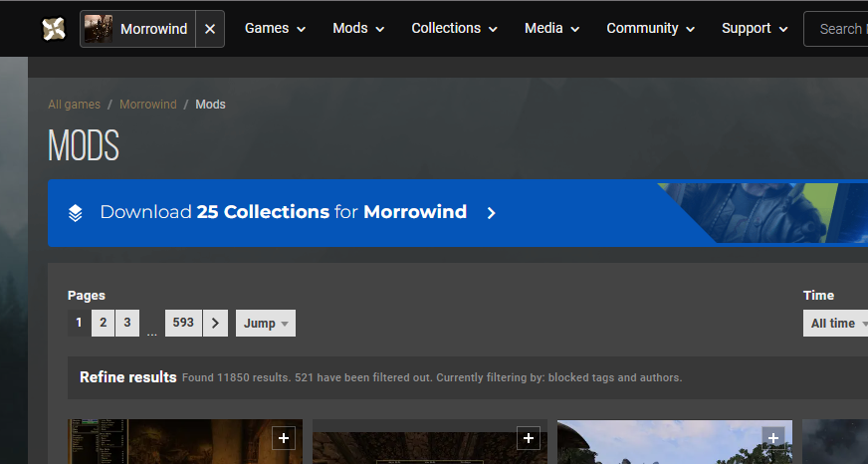Go to Morrowind breadcrumb link
Image resolution: width=868 pixels, height=464 pixels.
(147, 105)
